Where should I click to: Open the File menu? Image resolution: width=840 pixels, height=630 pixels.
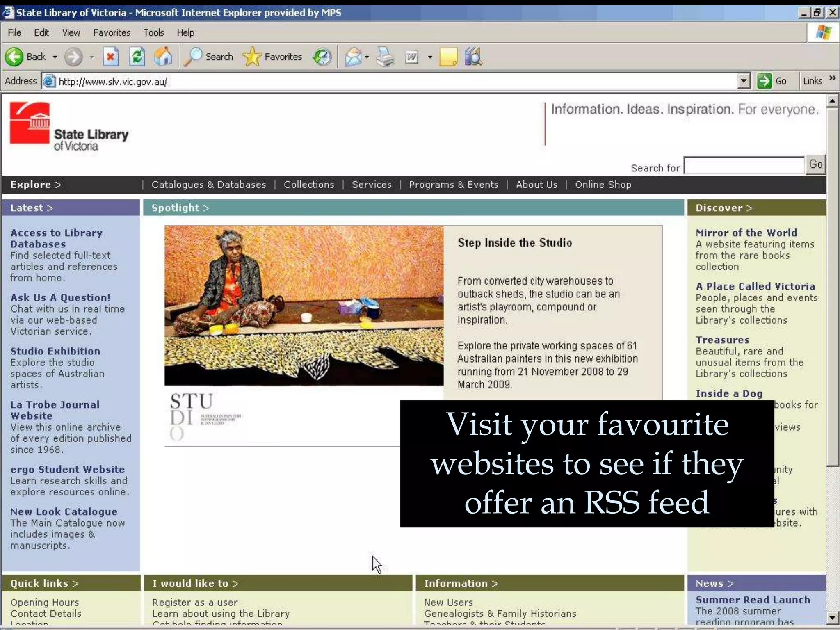[x=14, y=32]
